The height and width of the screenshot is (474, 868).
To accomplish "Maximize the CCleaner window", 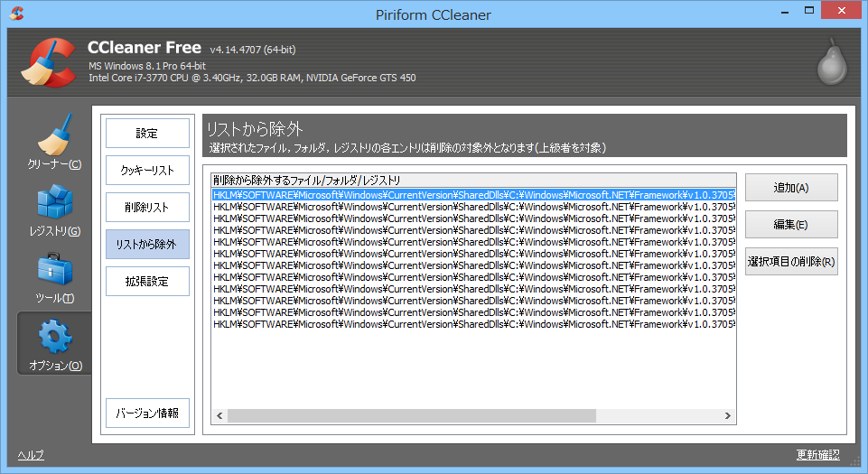I will [809, 11].
